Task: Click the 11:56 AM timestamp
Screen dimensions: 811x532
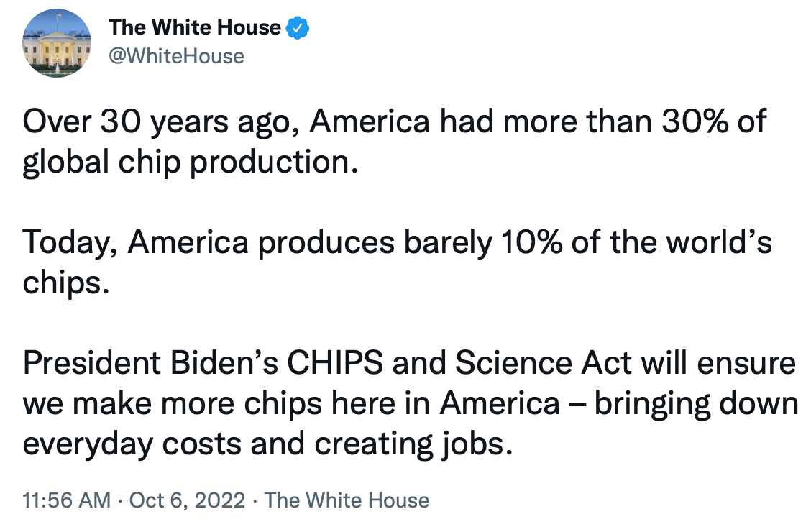Action: click(x=67, y=500)
